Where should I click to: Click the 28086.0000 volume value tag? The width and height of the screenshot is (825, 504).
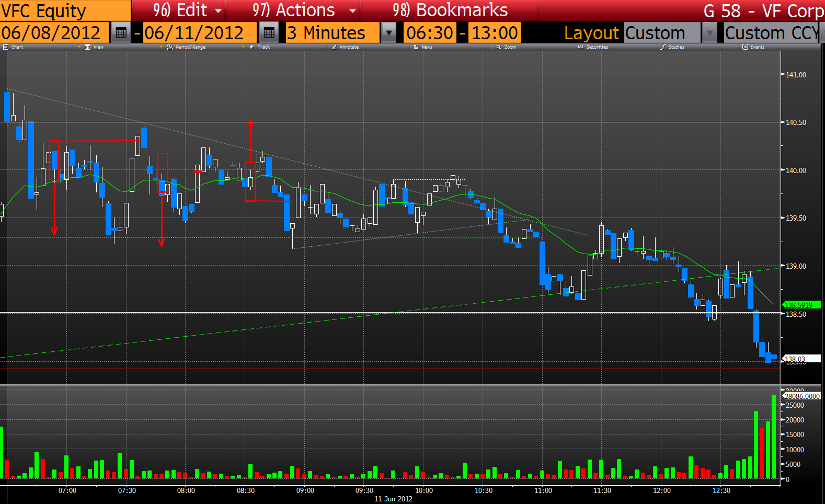coord(801,396)
